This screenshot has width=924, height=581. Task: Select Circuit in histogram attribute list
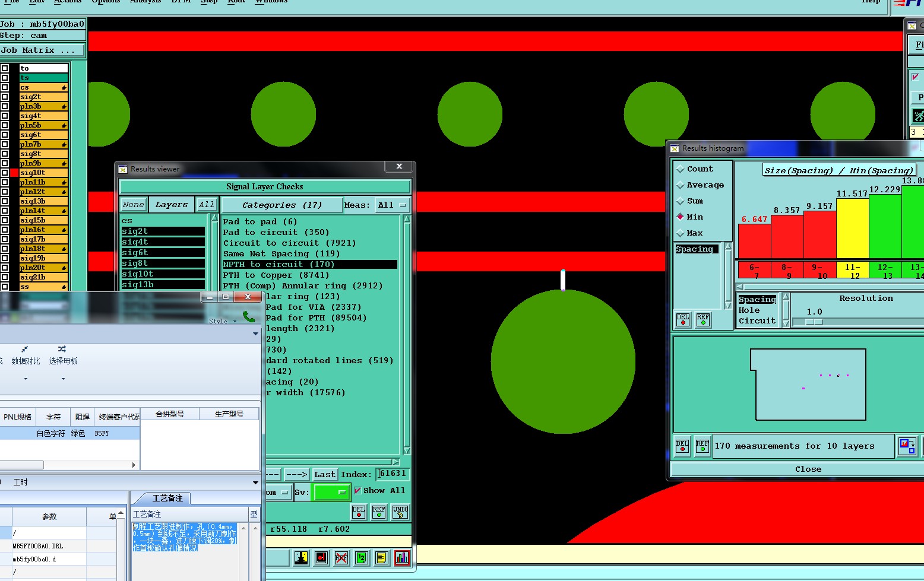[x=757, y=321]
